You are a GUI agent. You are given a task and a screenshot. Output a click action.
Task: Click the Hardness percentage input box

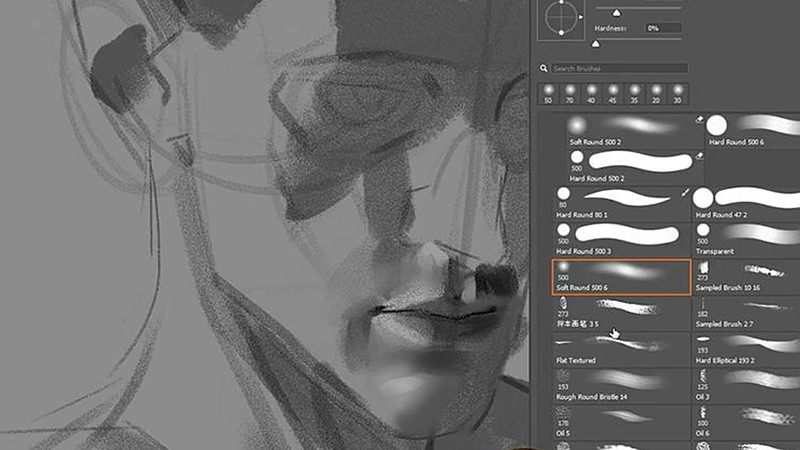coord(665,29)
